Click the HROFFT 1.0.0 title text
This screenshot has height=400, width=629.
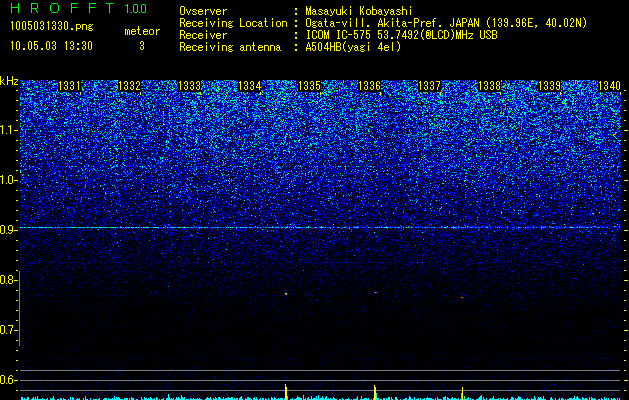[78, 8]
